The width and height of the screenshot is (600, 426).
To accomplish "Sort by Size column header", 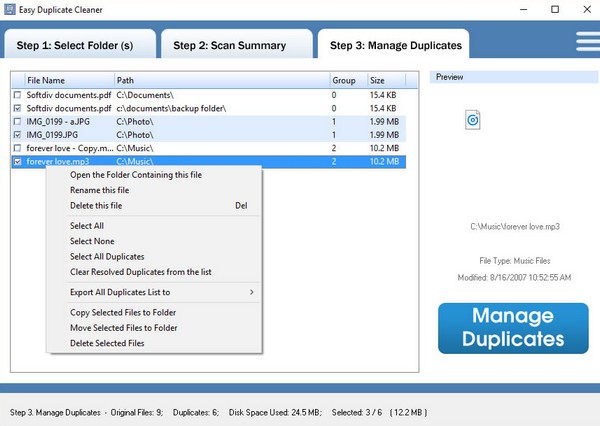I will click(x=386, y=80).
